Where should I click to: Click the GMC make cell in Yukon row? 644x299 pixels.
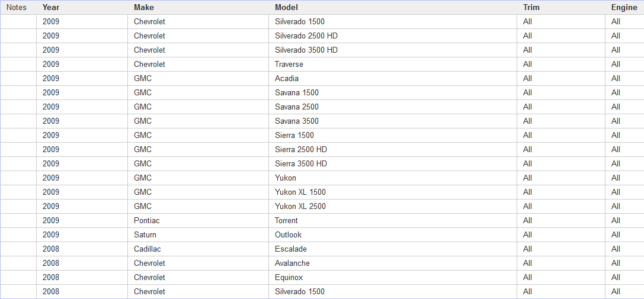tap(198, 178)
